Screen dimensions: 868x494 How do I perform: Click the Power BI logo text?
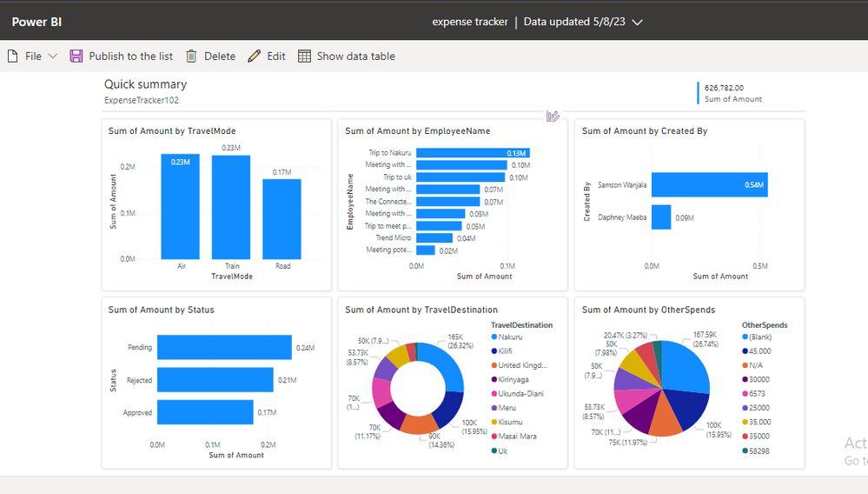[x=36, y=22]
